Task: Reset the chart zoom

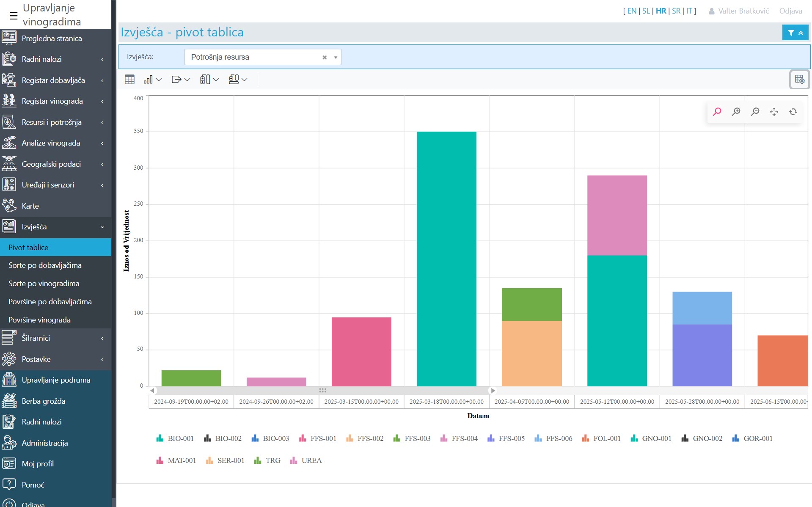Action: click(793, 112)
